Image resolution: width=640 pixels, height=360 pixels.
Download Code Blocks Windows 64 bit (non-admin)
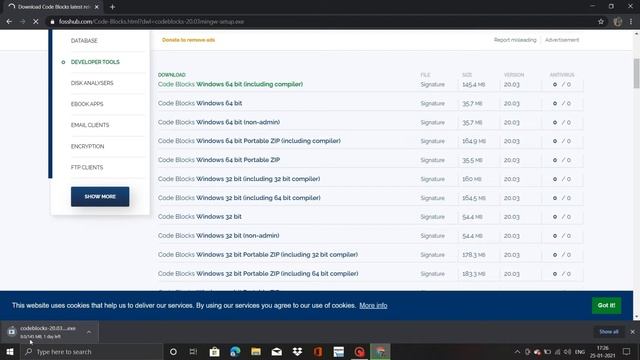(x=219, y=122)
